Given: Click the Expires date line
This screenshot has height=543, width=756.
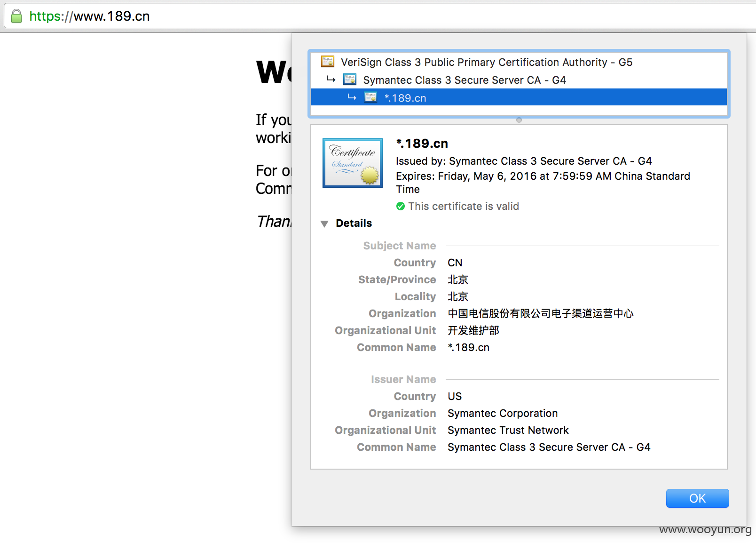Looking at the screenshot, I should point(543,183).
